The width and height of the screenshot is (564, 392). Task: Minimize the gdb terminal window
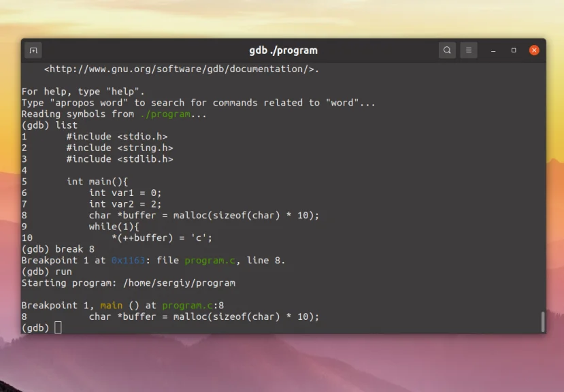(493, 50)
